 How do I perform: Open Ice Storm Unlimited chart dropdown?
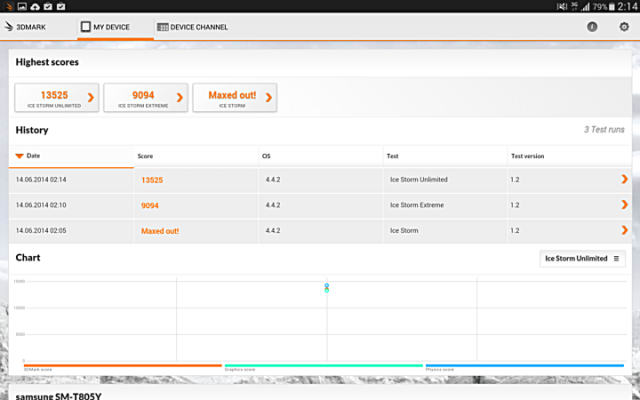[582, 258]
